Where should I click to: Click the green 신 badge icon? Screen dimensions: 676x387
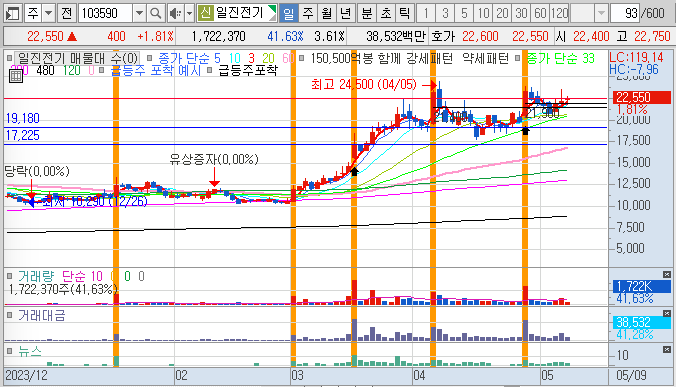[x=206, y=13]
